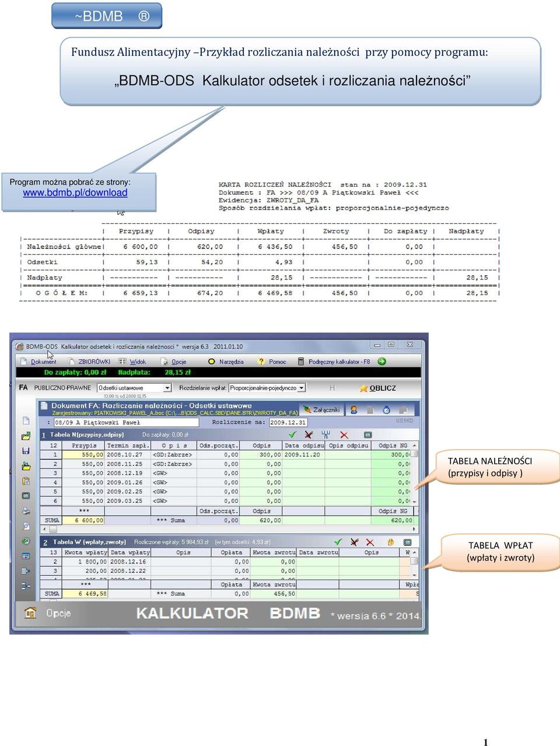
Task: Open the Dokument menu
Action: click(44, 362)
